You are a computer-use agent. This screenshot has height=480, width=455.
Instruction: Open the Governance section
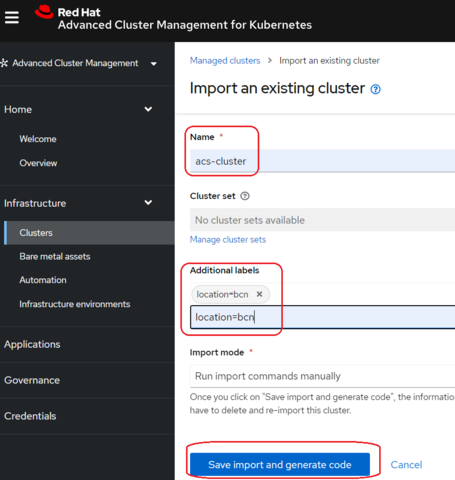[32, 380]
